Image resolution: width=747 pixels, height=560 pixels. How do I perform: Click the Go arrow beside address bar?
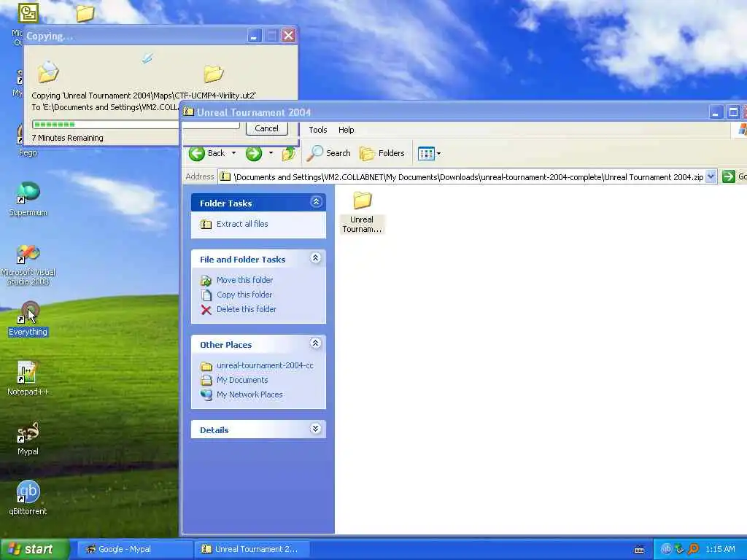coord(729,176)
